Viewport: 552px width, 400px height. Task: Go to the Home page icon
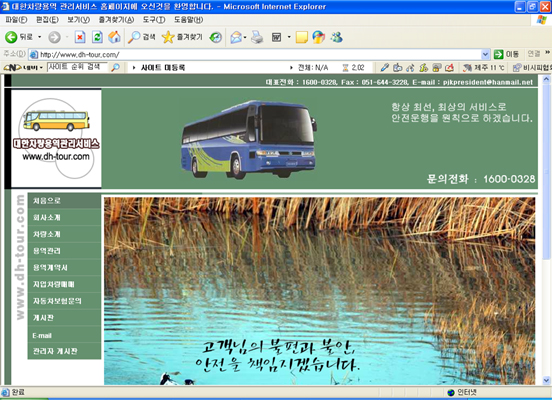[114, 37]
